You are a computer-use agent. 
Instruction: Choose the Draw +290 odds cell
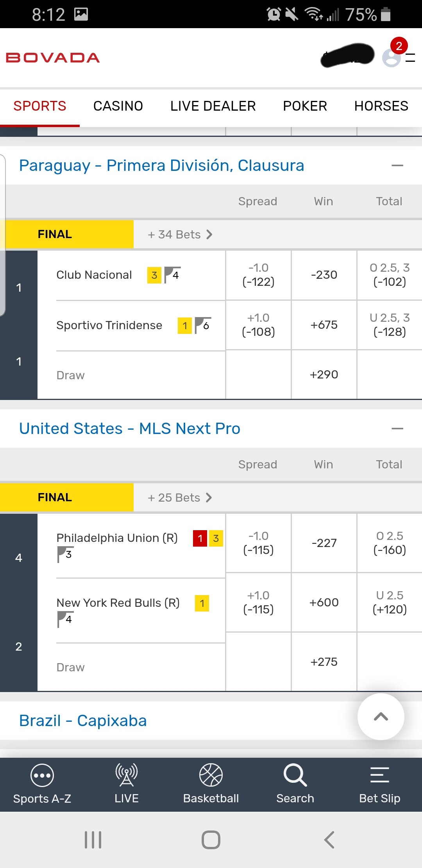pos(324,375)
